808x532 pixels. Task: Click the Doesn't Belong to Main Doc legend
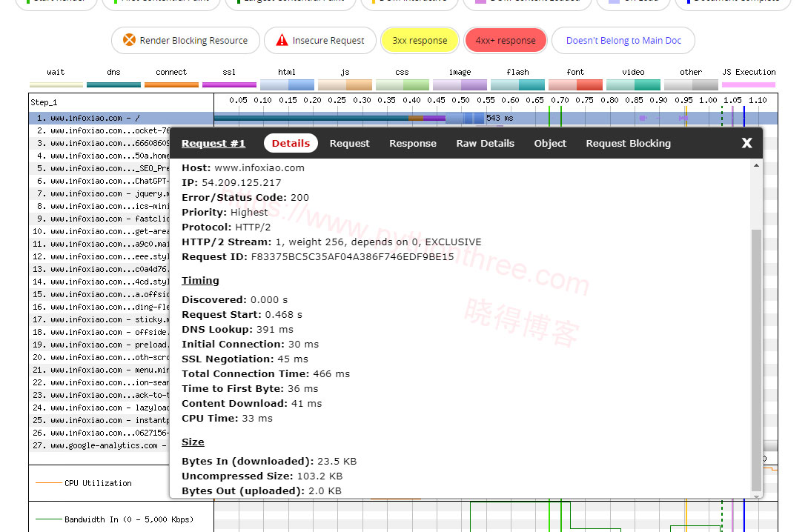[623, 40]
